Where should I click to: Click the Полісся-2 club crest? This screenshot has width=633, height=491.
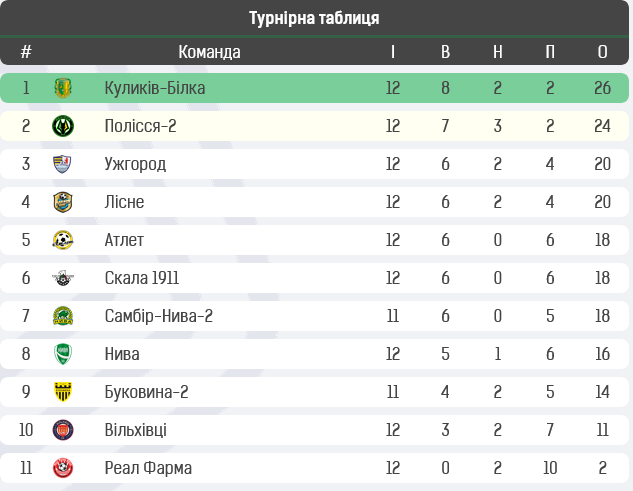(x=63, y=126)
